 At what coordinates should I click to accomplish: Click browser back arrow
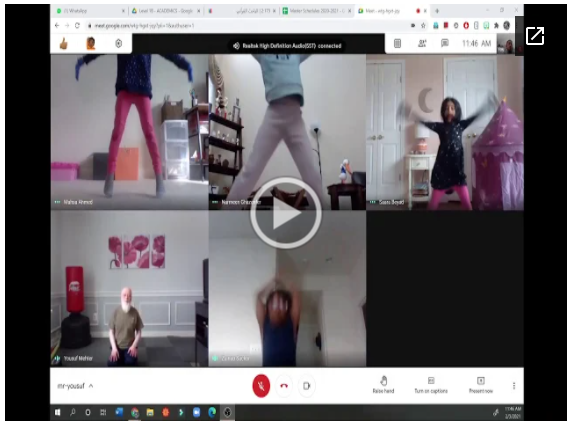click(x=57, y=25)
